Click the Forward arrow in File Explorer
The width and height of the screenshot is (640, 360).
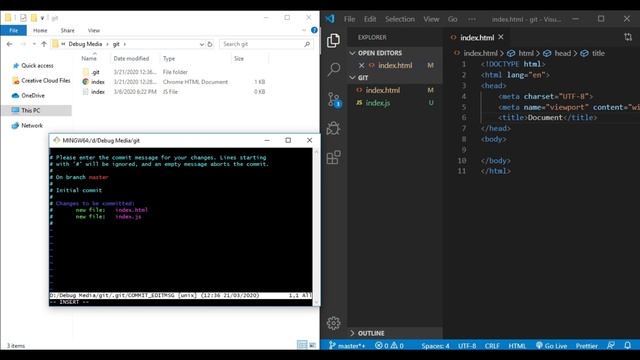[x=23, y=44]
